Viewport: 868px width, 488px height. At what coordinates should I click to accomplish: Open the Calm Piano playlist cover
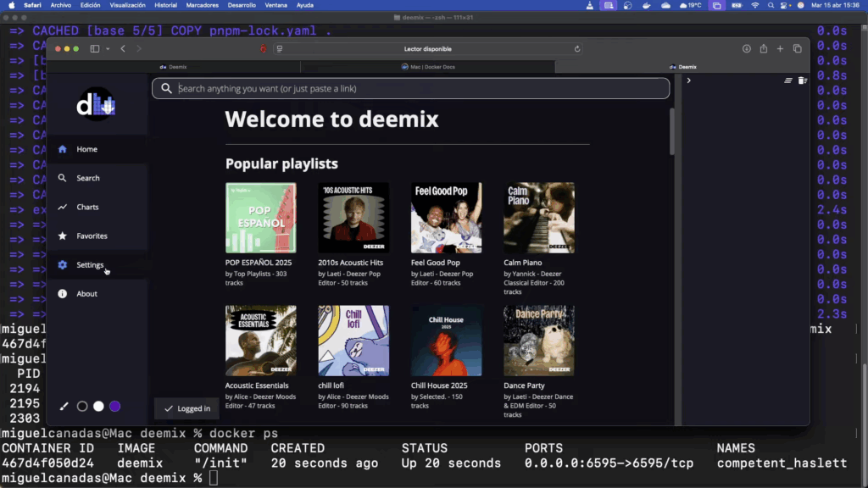[x=539, y=218]
